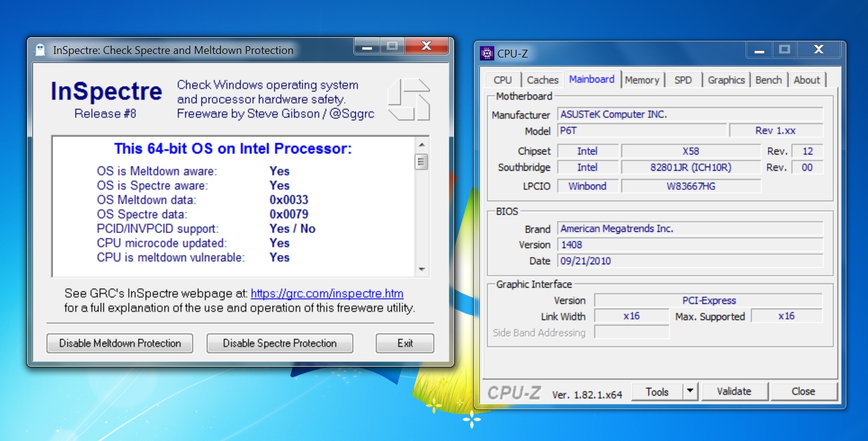The width and height of the screenshot is (868, 441).
Task: Select the Mainboard tab
Action: click(591, 79)
